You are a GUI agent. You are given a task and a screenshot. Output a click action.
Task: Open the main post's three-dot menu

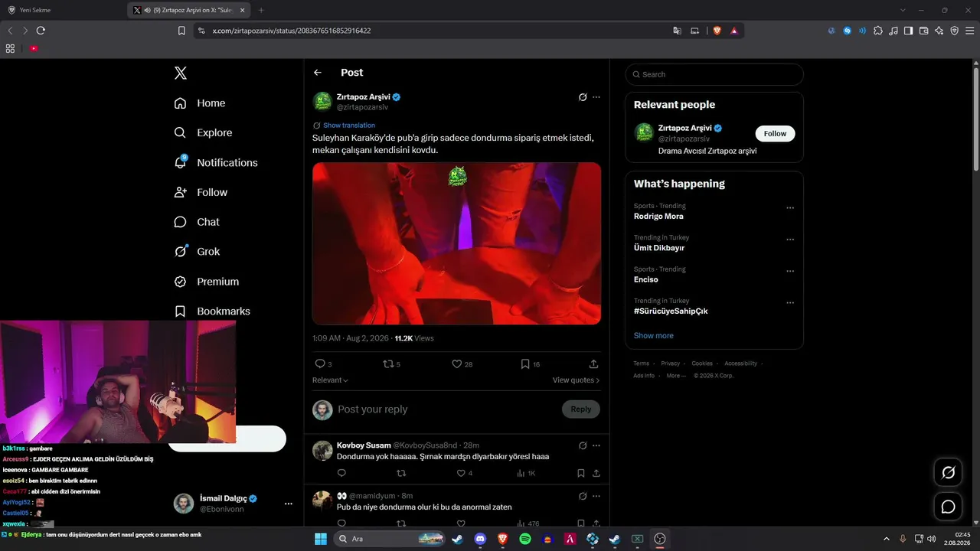pos(596,97)
